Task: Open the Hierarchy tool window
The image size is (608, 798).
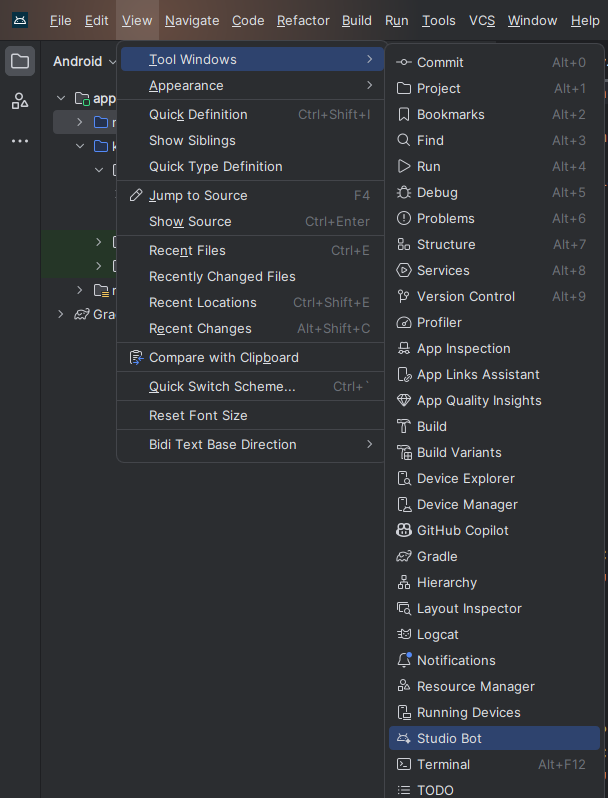Action: tap(494, 582)
